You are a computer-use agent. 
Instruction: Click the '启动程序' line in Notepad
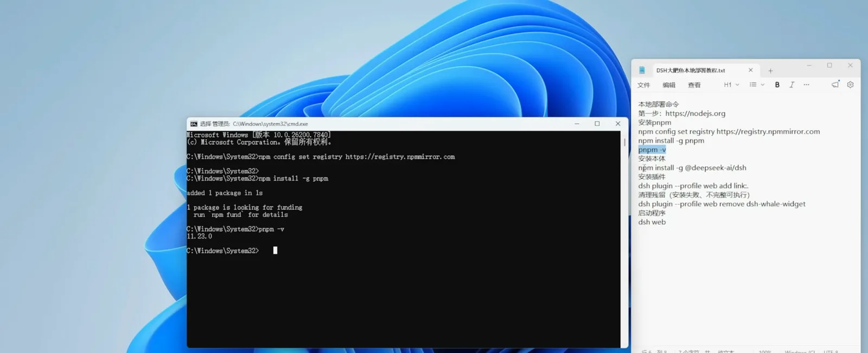(x=652, y=213)
